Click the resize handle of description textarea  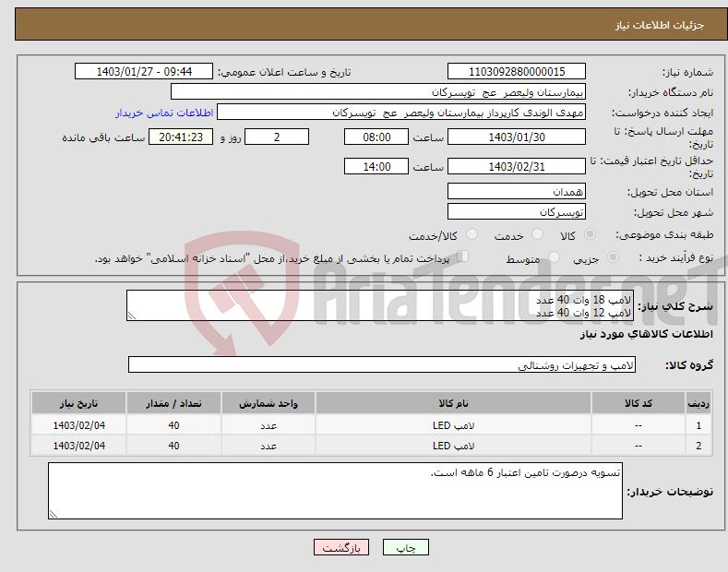point(132,316)
